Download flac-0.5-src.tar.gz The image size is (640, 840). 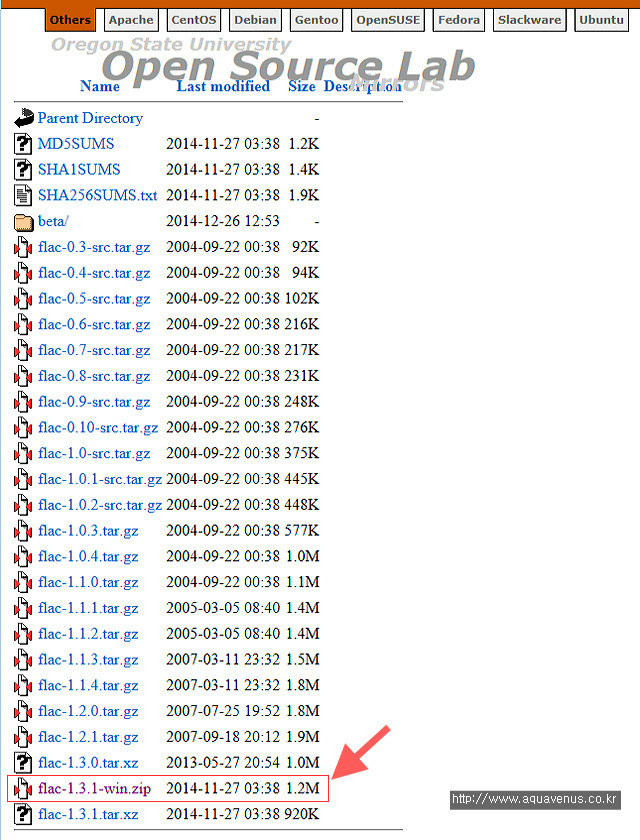click(94, 298)
